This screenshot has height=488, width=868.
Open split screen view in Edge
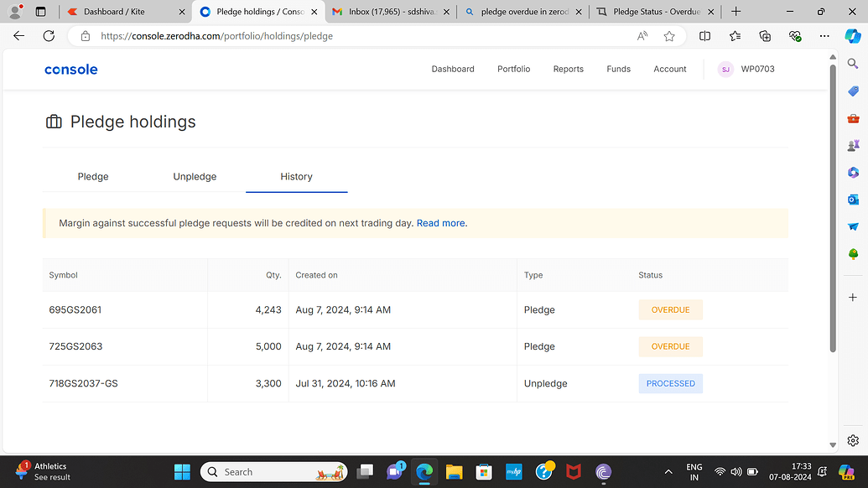705,36
